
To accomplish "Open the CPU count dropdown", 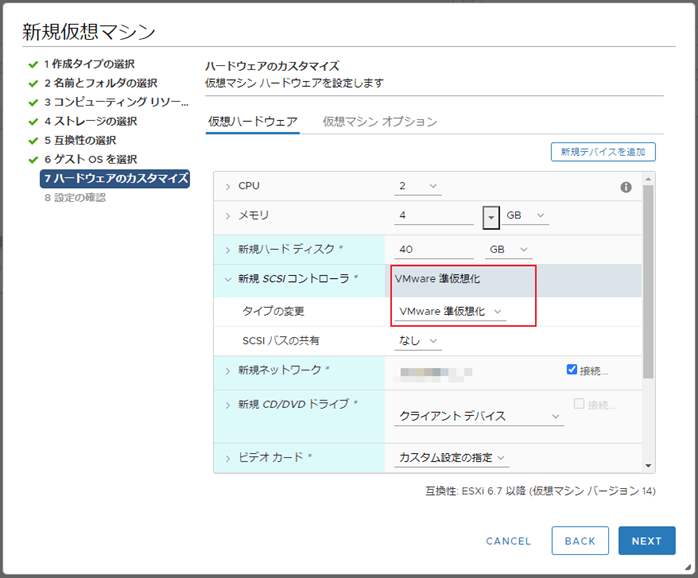I will [418, 186].
